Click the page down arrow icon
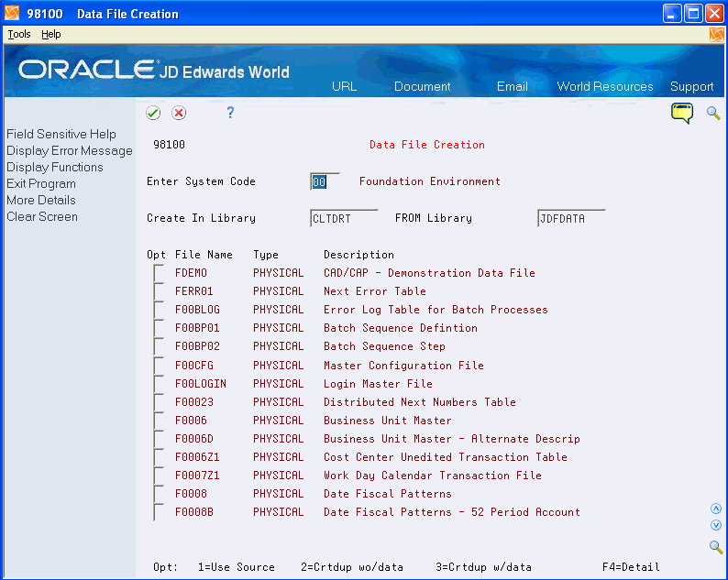Image resolution: width=728 pixels, height=580 pixels. coord(716,525)
